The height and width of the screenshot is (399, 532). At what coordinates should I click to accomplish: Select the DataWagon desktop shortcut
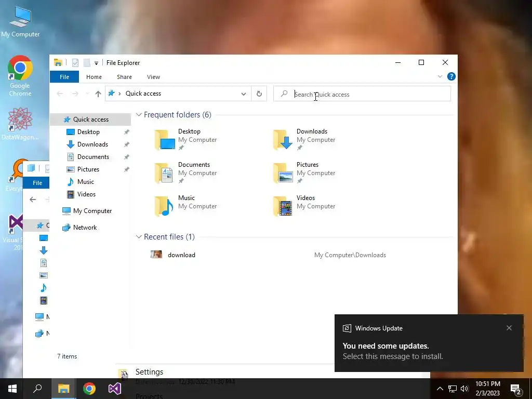(20, 124)
